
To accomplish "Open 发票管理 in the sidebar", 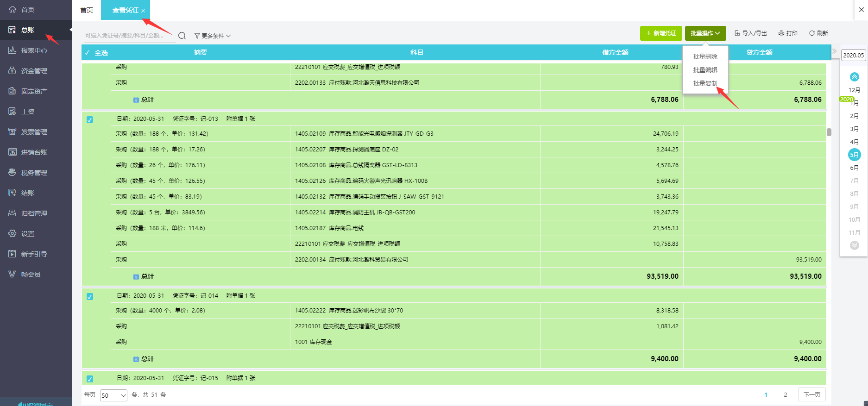I will point(36,132).
